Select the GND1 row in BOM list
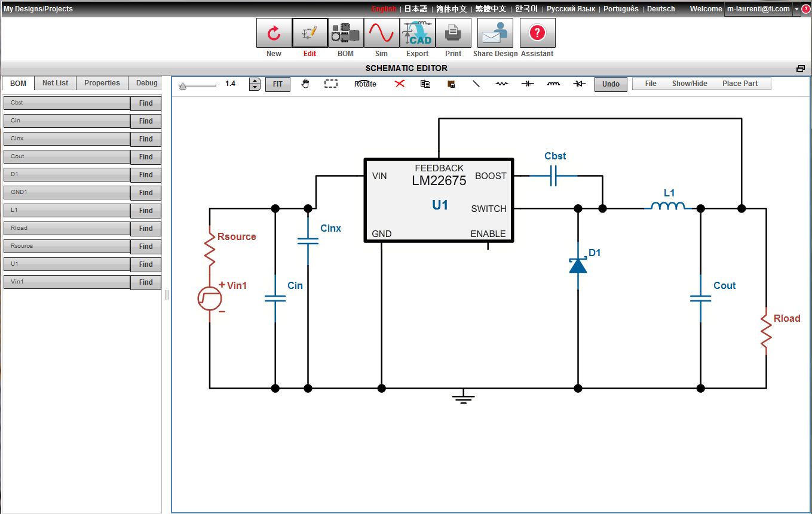 67,192
